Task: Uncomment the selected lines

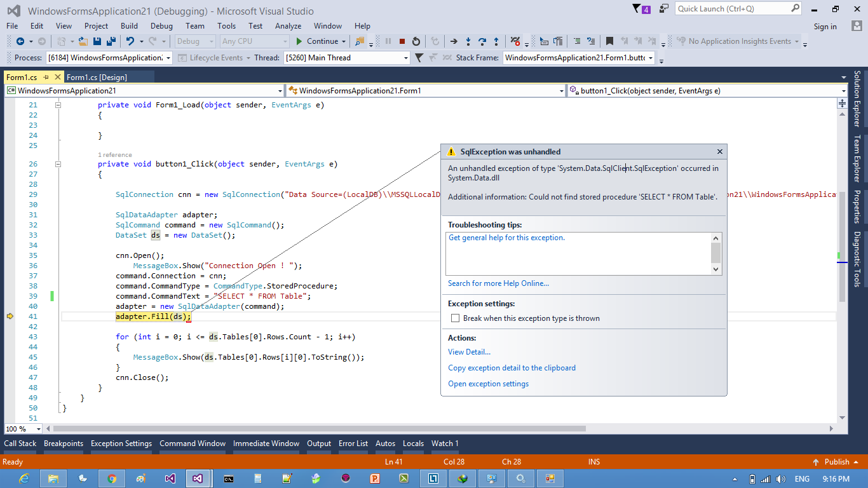Action: click(590, 41)
